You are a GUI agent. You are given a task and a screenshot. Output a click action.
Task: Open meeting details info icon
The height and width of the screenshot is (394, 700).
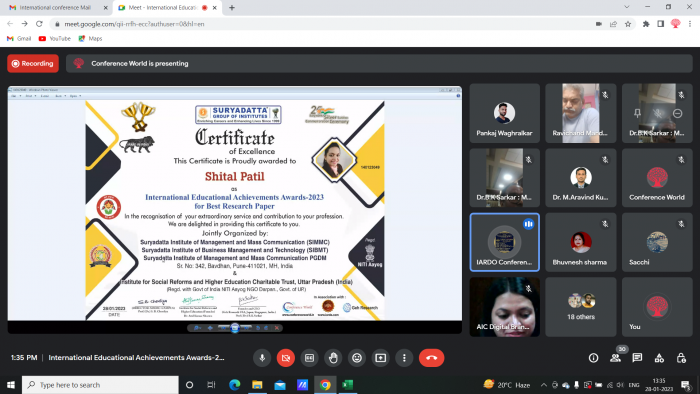[x=593, y=358]
